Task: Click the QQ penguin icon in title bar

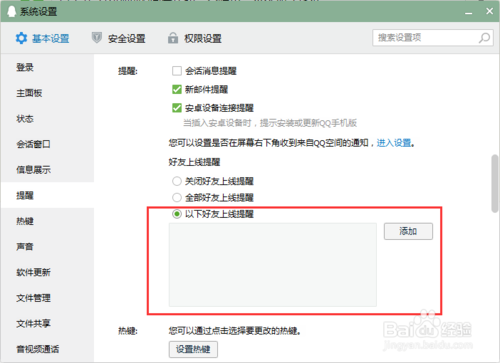Action: (12, 11)
